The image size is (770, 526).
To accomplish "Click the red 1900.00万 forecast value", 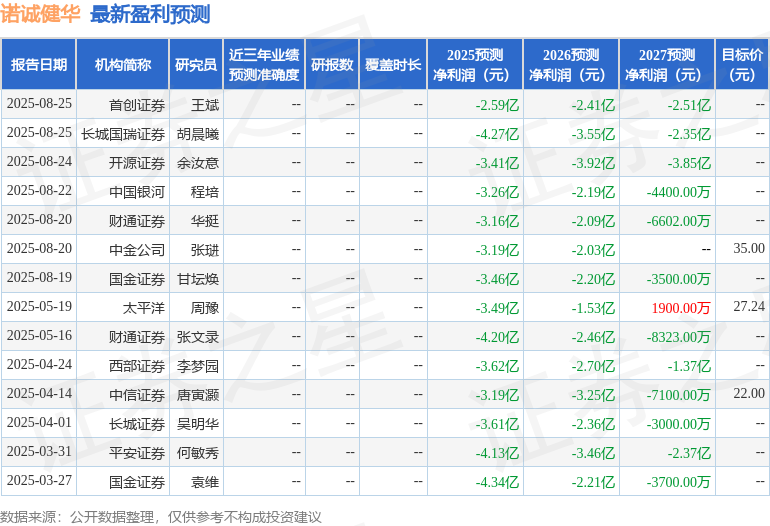I will point(681,308).
